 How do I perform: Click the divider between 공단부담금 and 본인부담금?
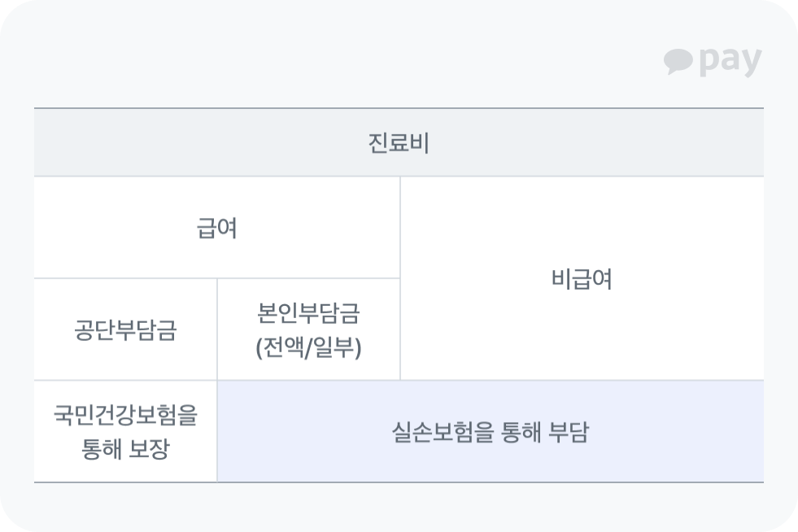click(x=217, y=329)
